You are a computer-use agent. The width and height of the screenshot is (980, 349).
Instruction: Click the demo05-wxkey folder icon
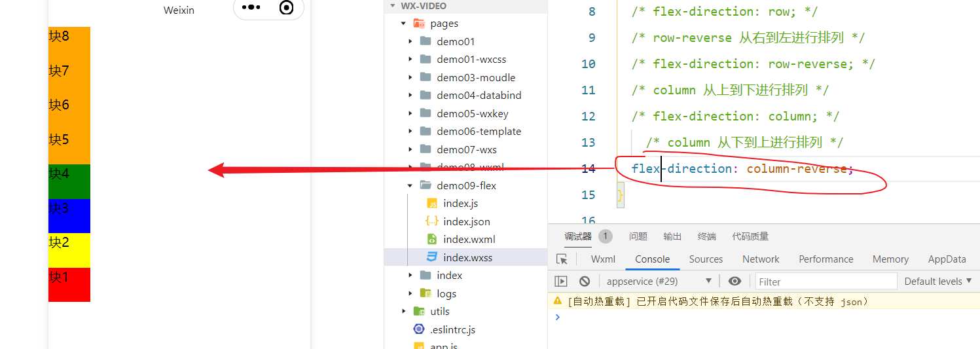point(426,113)
